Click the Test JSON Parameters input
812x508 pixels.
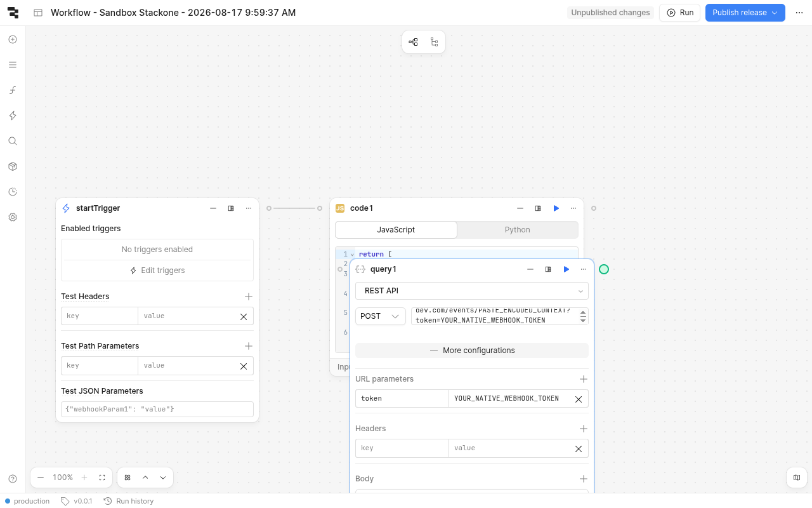[157, 409]
